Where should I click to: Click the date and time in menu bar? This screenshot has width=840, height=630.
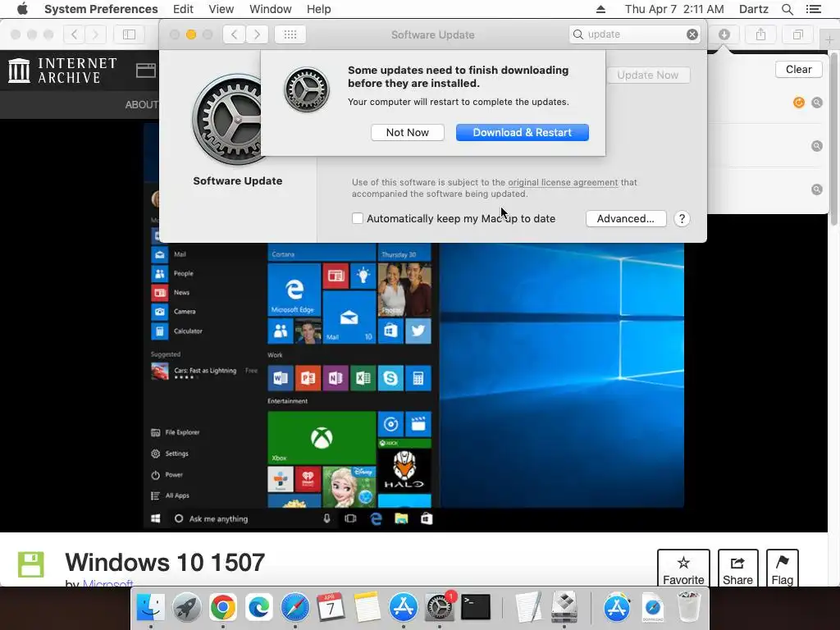(x=674, y=9)
